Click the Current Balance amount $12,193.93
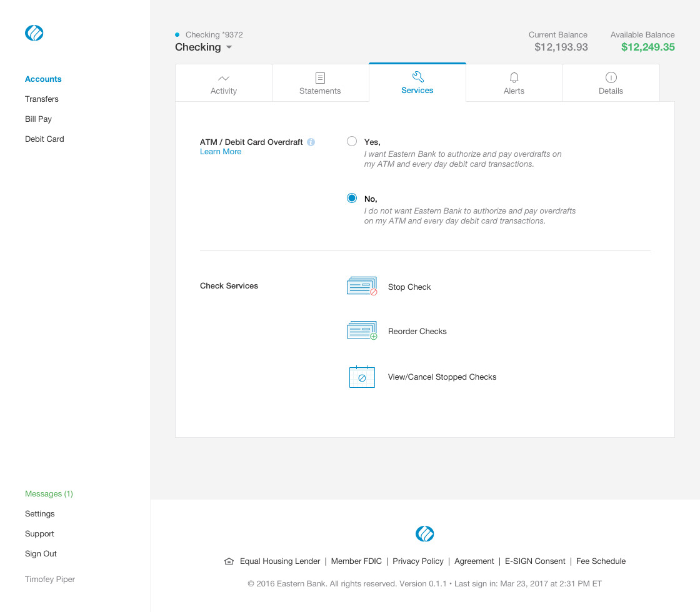The image size is (700, 612). point(561,47)
